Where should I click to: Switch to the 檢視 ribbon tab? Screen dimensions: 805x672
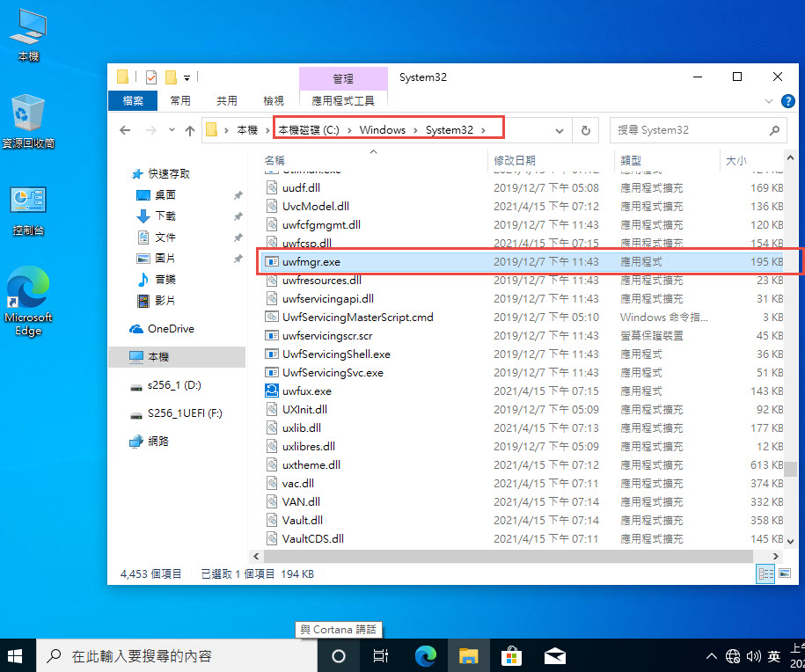coord(274,100)
